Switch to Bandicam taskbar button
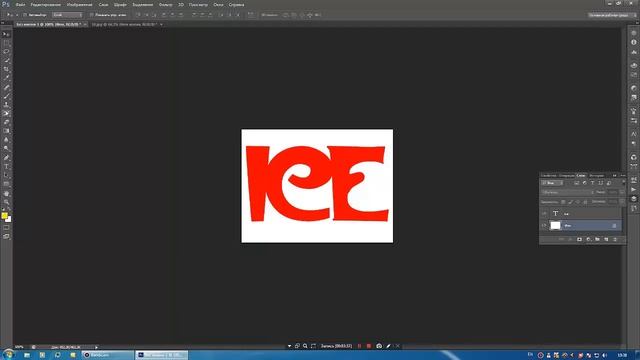This screenshot has height=360, width=640. 107,355
